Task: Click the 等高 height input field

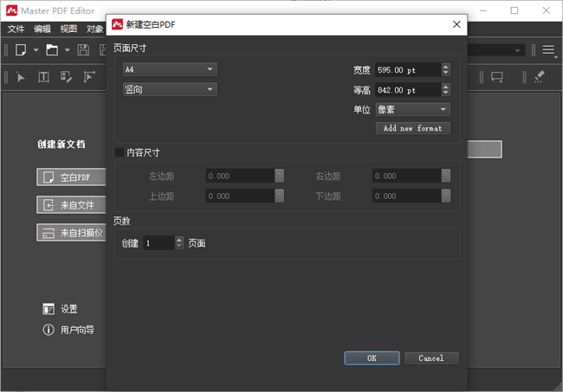Action: pos(408,90)
